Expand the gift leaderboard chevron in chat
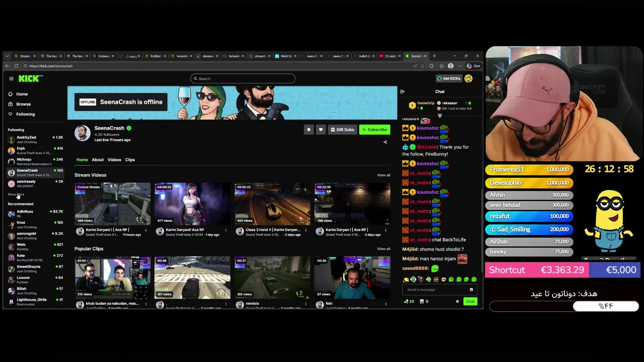The height and width of the screenshot is (362, 644). click(440, 116)
